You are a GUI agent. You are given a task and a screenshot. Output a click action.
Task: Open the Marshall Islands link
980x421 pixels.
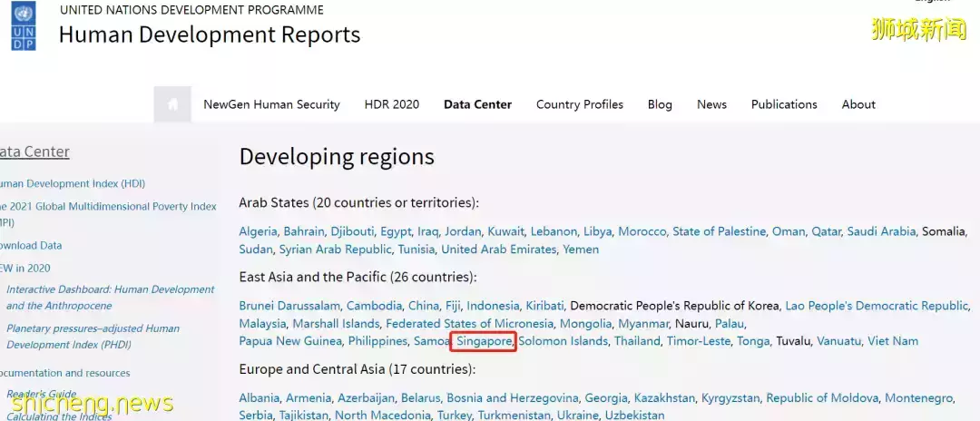336,324
